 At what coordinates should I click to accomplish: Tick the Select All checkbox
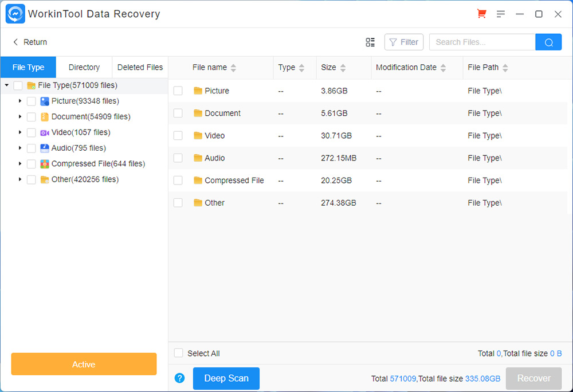click(178, 353)
